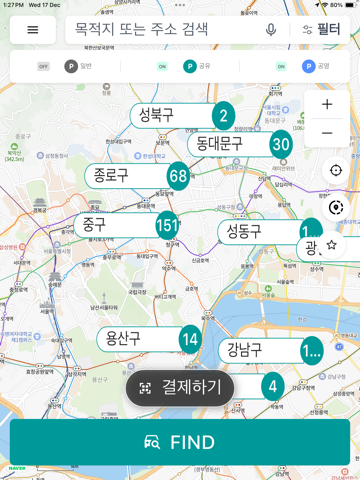This screenshot has height=480, width=360.
Task: Toggle the 일반 parking OFF switch
Action: coord(43,66)
